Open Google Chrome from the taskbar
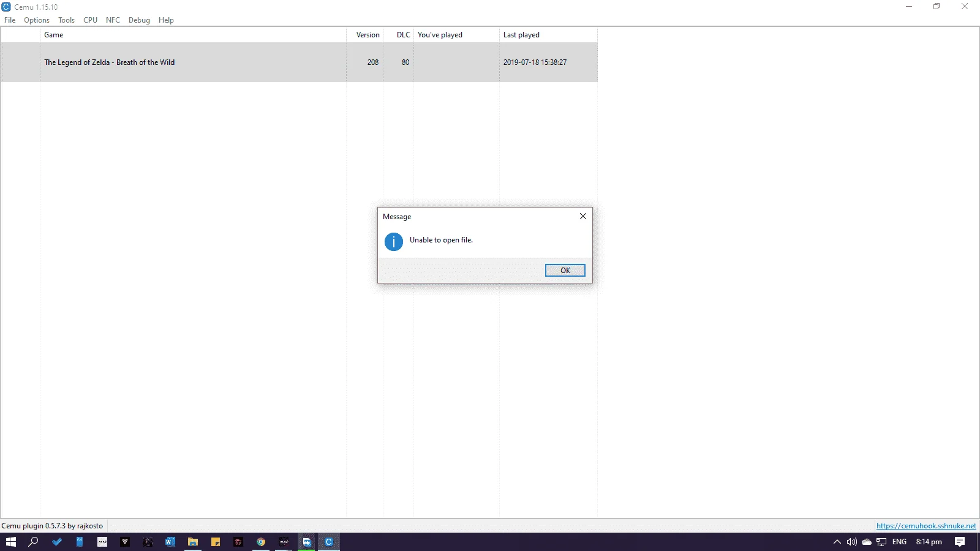 click(x=261, y=542)
